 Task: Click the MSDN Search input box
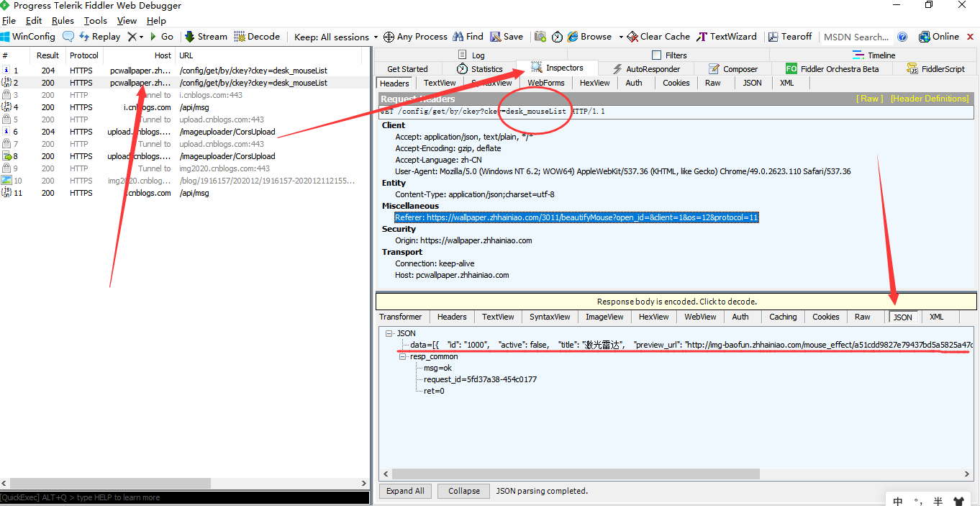[856, 37]
